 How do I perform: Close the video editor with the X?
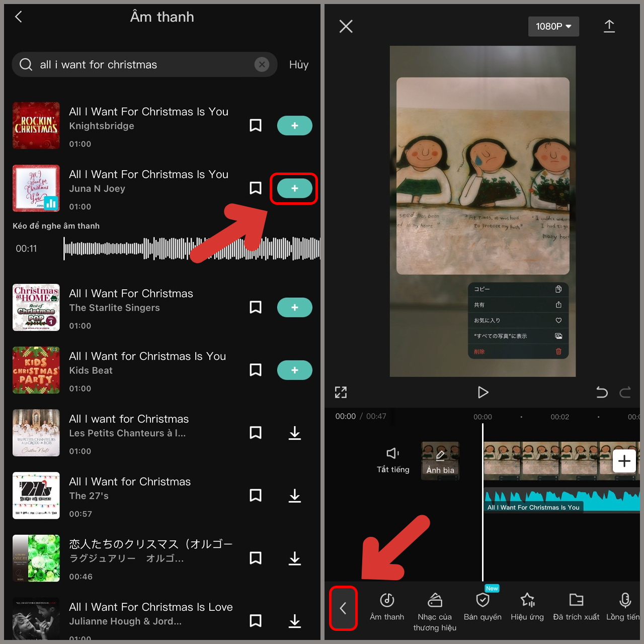(346, 26)
